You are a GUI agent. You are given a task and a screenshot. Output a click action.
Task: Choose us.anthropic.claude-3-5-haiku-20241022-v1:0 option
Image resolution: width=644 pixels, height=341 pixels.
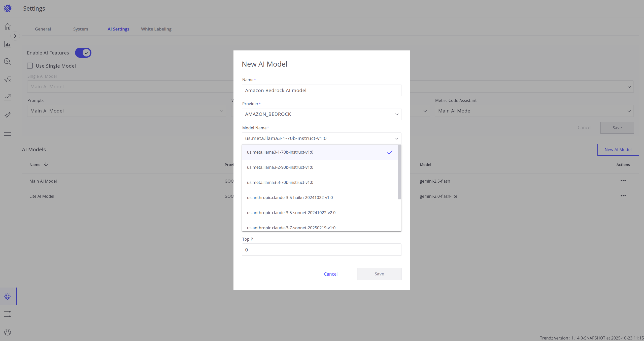290,197
